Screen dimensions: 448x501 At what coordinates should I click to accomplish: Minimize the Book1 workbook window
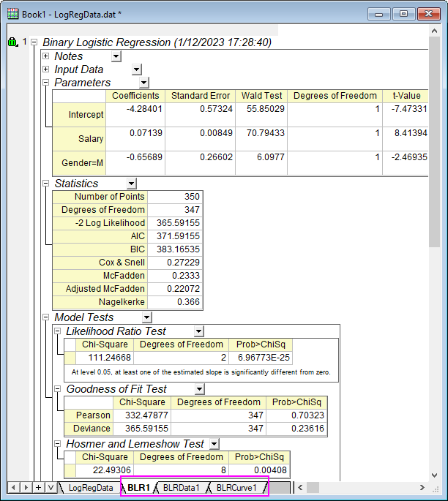pyautogui.click(x=378, y=14)
